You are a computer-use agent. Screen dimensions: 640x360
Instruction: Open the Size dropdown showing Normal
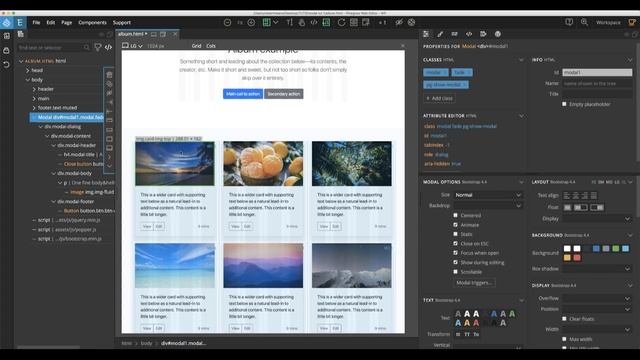pos(488,195)
